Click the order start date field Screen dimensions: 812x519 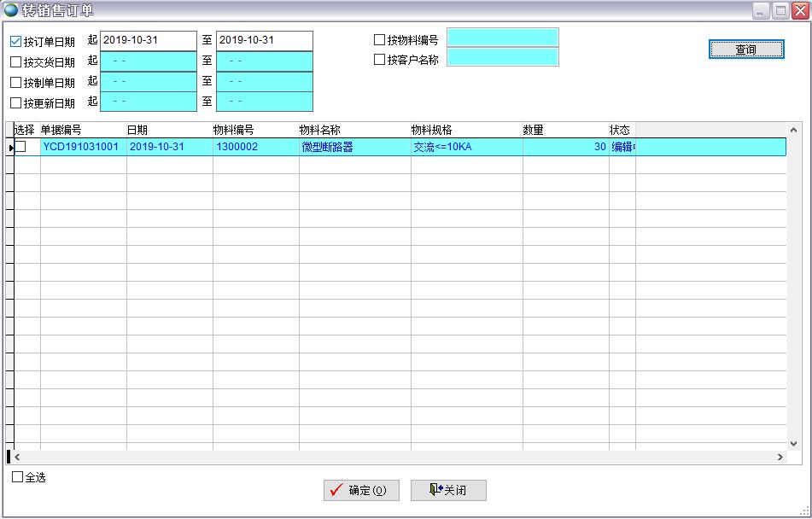[x=148, y=40]
